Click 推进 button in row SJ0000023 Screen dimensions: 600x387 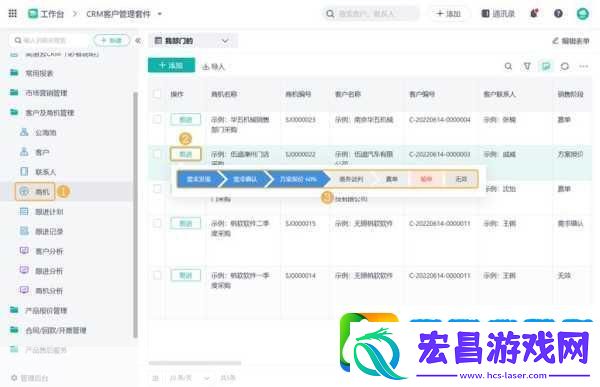click(x=186, y=120)
